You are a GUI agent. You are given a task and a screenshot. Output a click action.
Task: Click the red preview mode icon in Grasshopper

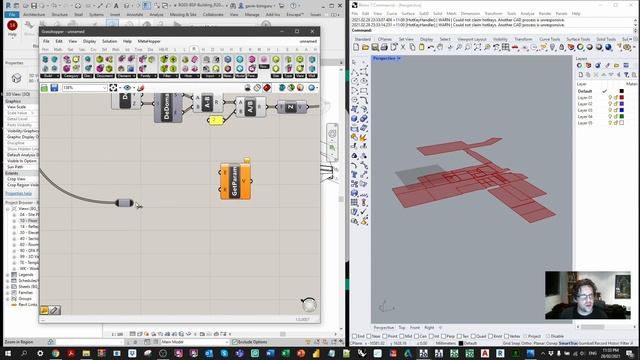click(267, 88)
